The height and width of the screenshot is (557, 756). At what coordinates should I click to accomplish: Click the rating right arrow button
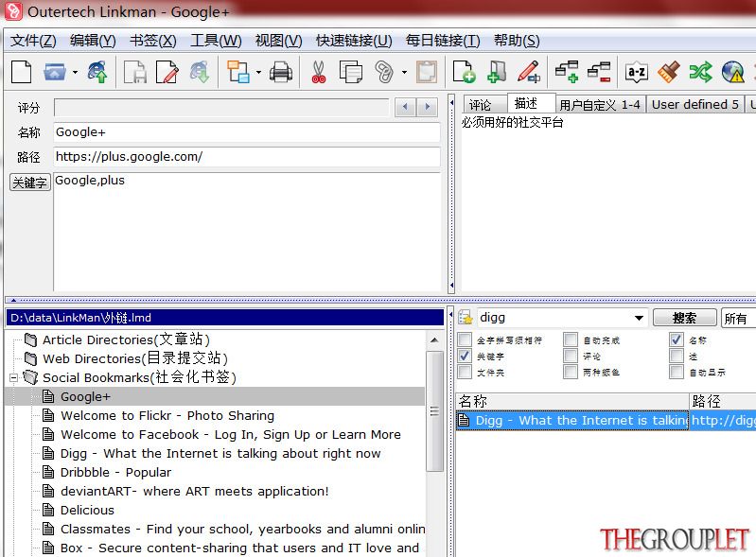427,107
